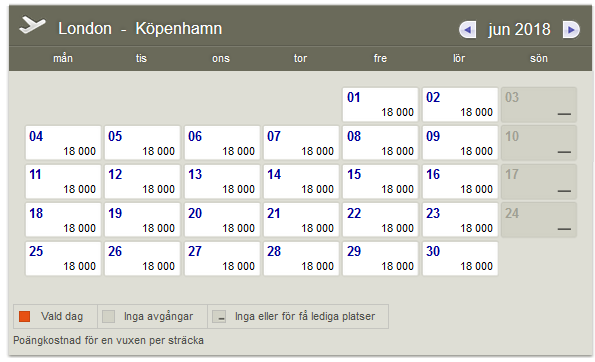Image resolution: width=595 pixels, height=362 pixels.
Task: Select June 15 calendar cell
Action: tap(380, 181)
